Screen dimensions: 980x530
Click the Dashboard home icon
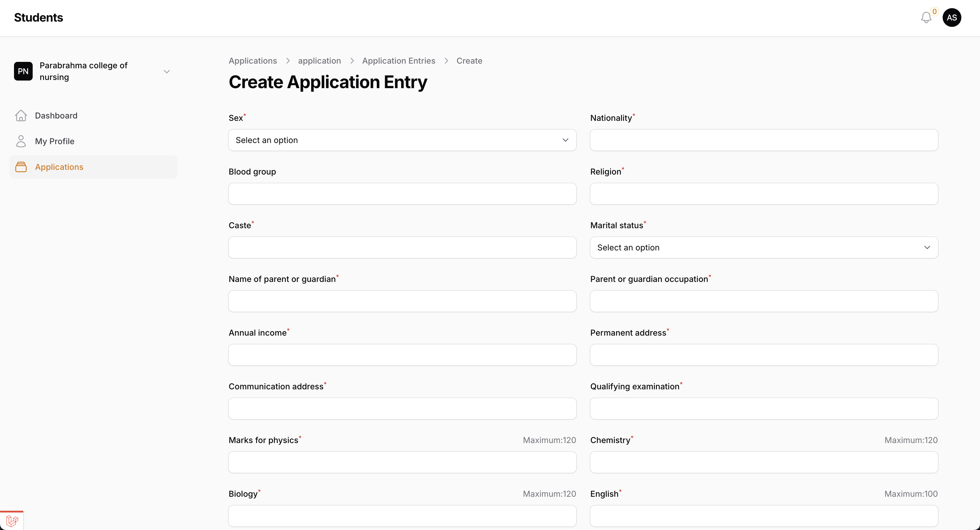point(21,115)
